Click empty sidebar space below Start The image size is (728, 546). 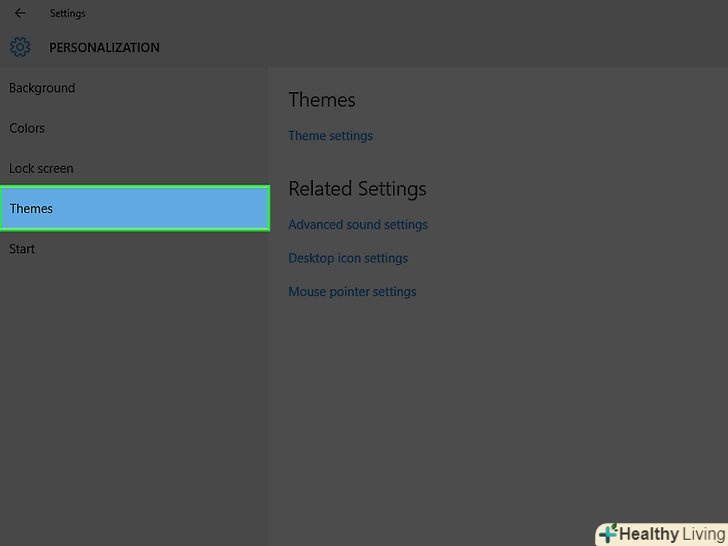point(134,400)
